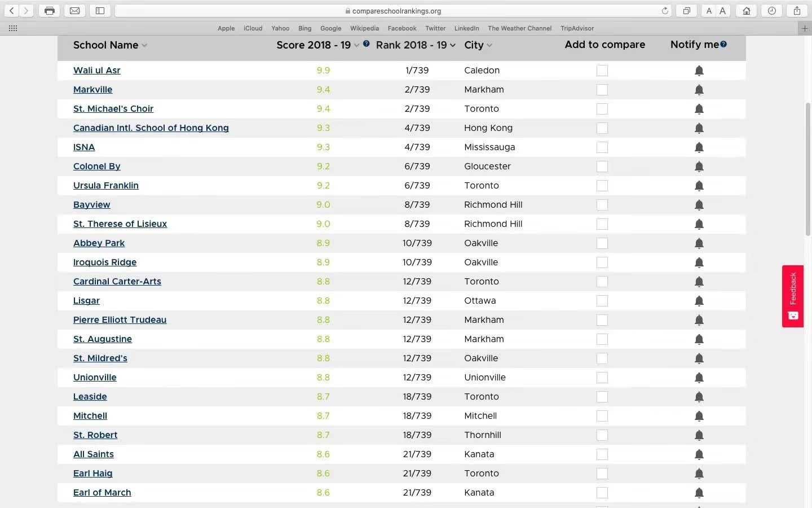Open the Rank 2018 - 19 sort dropdown
This screenshot has height=508, width=812.
pyautogui.click(x=452, y=46)
